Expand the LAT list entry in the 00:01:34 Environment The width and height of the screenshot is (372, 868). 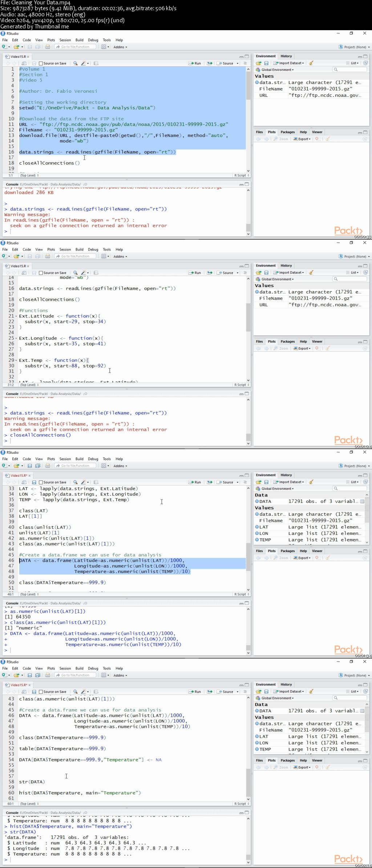point(257,527)
